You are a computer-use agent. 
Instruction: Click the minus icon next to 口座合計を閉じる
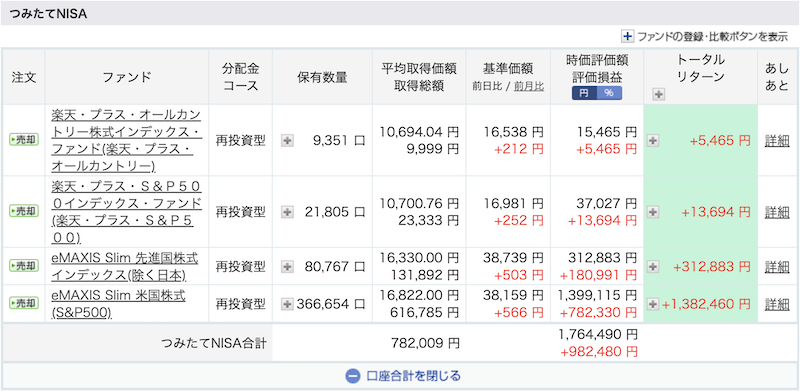pos(353,376)
